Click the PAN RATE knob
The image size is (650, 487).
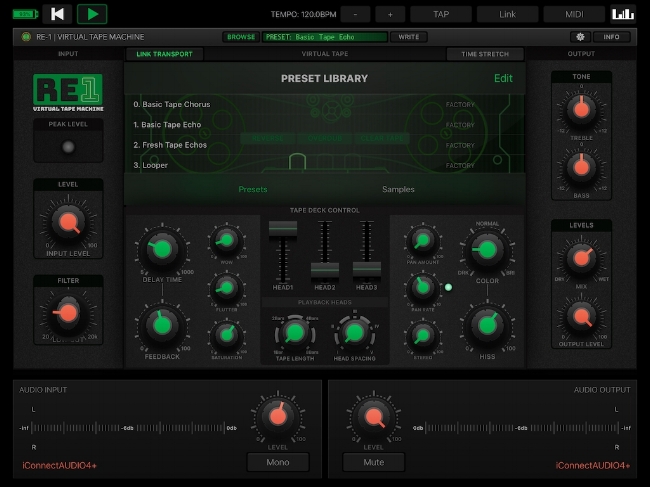[x=422, y=288]
